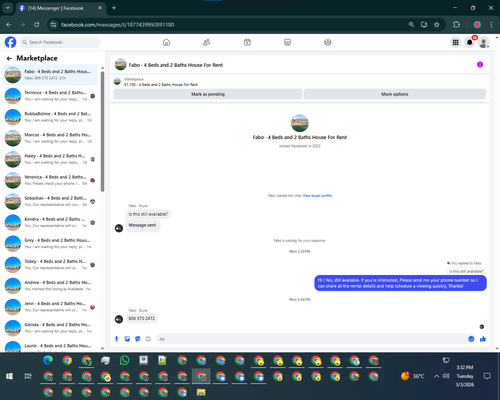Open the account profile menu
Screen dimensions: 500x400
(484, 42)
